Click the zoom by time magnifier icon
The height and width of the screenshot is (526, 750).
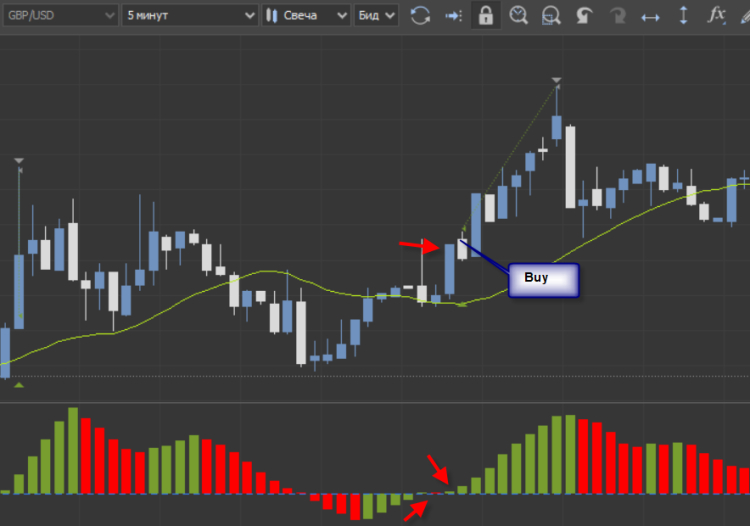click(518, 15)
